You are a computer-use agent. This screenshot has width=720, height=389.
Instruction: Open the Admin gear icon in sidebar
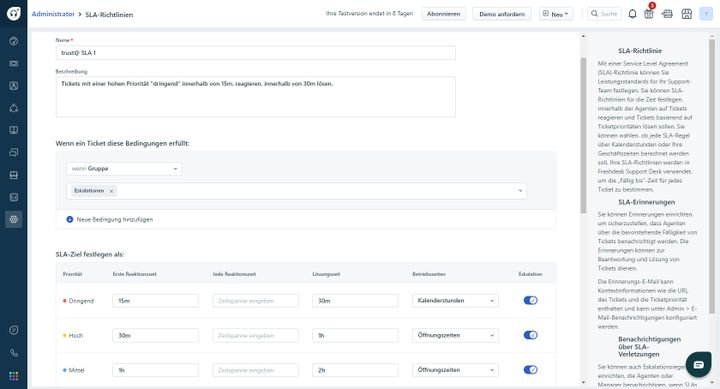[14, 219]
